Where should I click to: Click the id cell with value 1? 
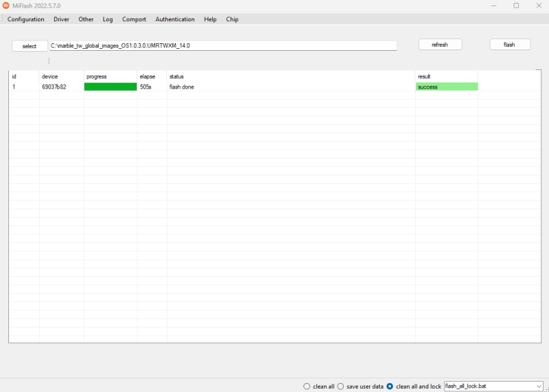(24, 87)
